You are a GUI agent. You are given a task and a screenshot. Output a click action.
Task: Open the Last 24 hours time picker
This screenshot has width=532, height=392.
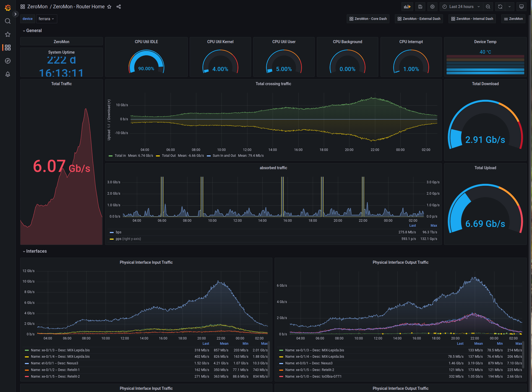[x=461, y=7]
